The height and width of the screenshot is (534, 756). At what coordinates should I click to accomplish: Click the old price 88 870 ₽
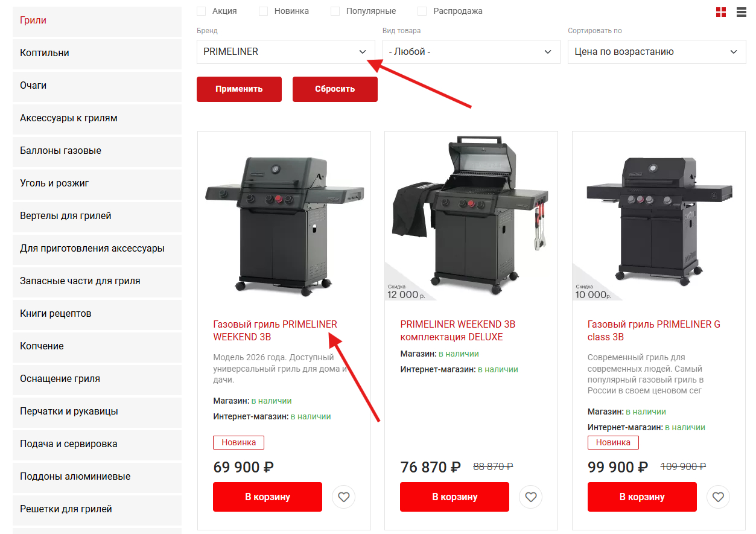pyautogui.click(x=493, y=466)
